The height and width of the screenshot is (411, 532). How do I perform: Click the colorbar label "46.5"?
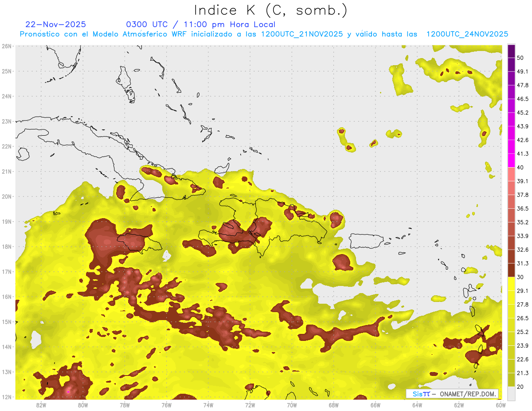pos(522,99)
